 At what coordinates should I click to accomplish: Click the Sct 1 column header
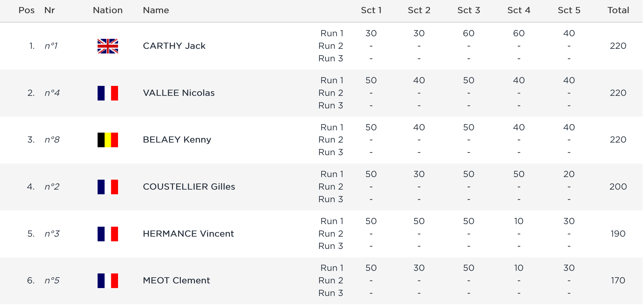coord(371,10)
